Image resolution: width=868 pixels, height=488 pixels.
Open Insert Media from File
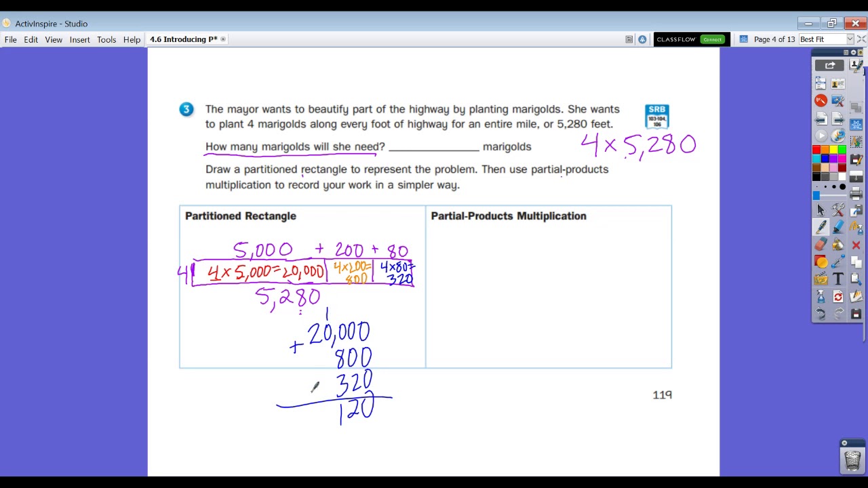(x=821, y=279)
